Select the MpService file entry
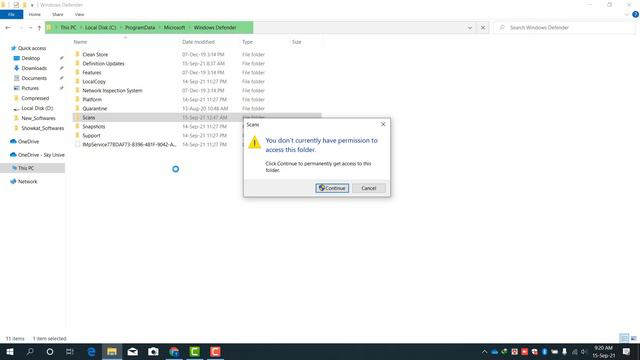 (x=129, y=144)
